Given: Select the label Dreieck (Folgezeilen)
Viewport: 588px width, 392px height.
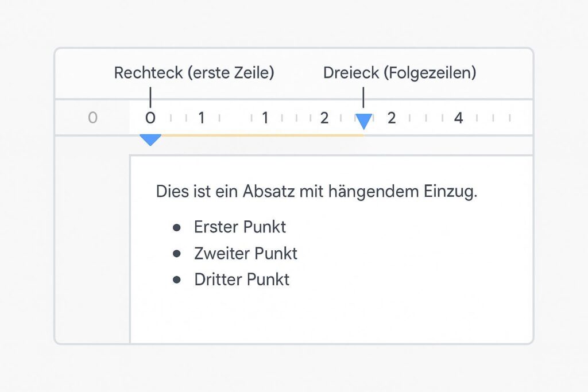Looking at the screenshot, I should pos(400,73).
